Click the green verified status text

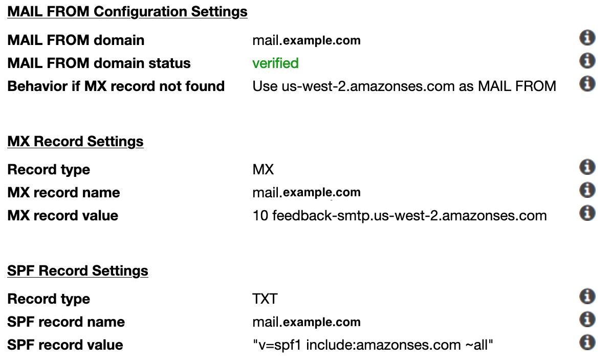click(275, 63)
